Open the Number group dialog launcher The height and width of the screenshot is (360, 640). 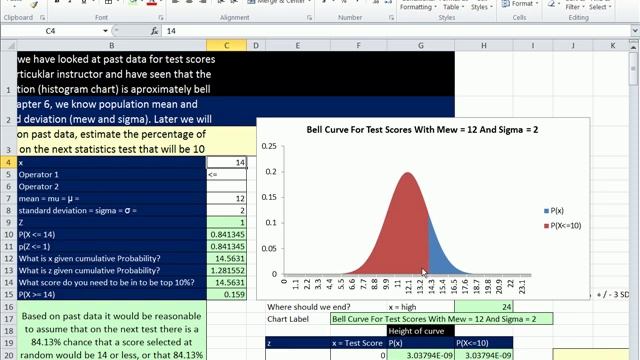tap(391, 18)
